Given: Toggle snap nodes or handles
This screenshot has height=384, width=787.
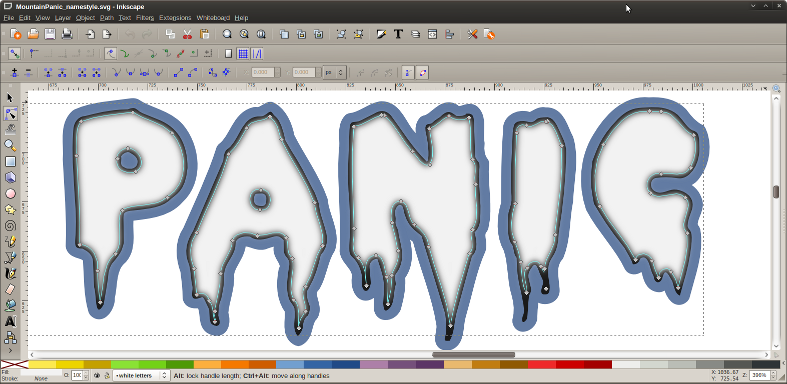Looking at the screenshot, I should point(110,53).
